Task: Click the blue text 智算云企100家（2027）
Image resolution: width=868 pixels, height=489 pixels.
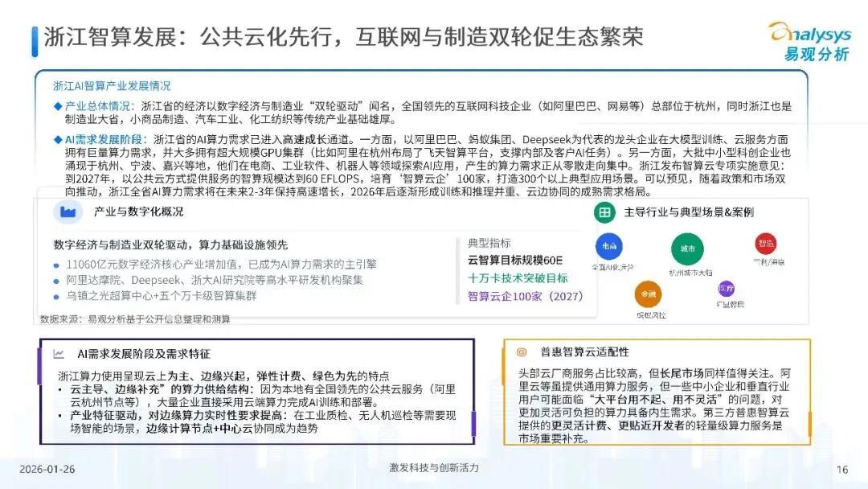Action: click(526, 296)
